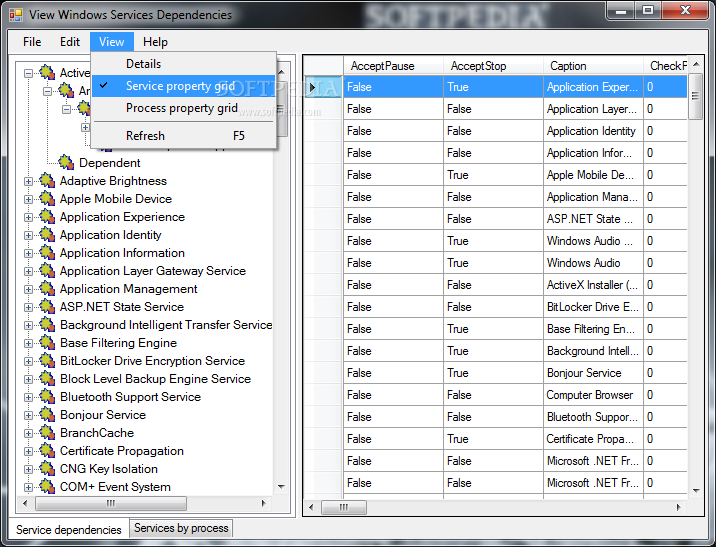Screen dimensions: 716x547
Task: Expand the Adaptive Brightness node
Action: coord(28,181)
